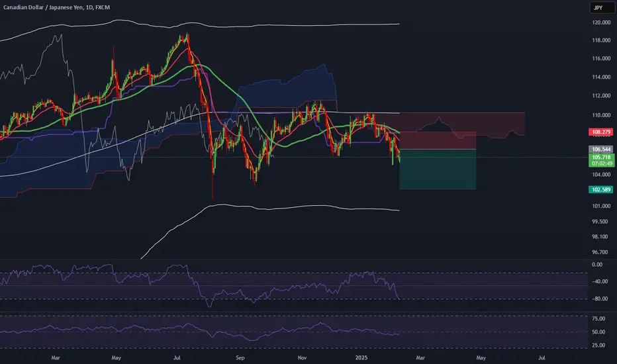617x364 pixels.
Task: Click the -40.00 oscillator scale value
Action: tap(600, 282)
